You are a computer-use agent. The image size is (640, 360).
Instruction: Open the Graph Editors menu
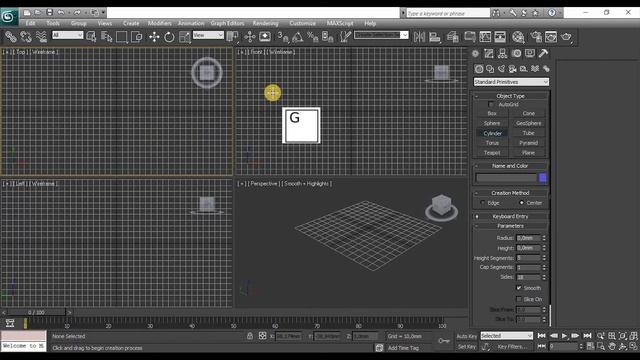pyautogui.click(x=227, y=23)
